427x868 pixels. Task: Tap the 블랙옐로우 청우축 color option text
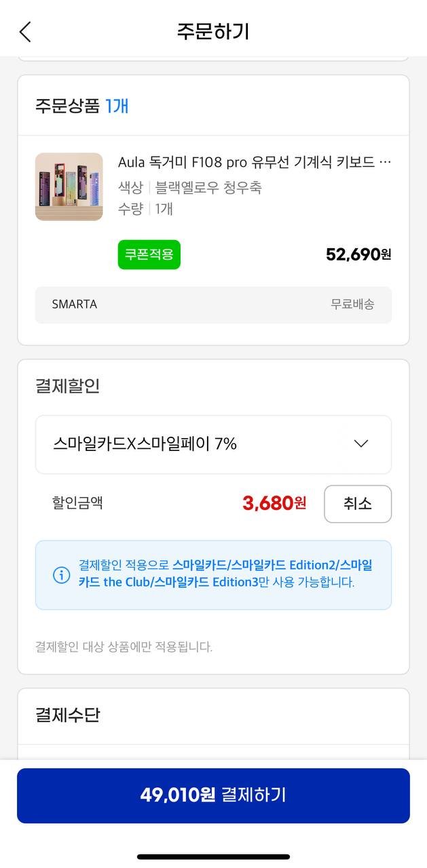(x=208, y=187)
